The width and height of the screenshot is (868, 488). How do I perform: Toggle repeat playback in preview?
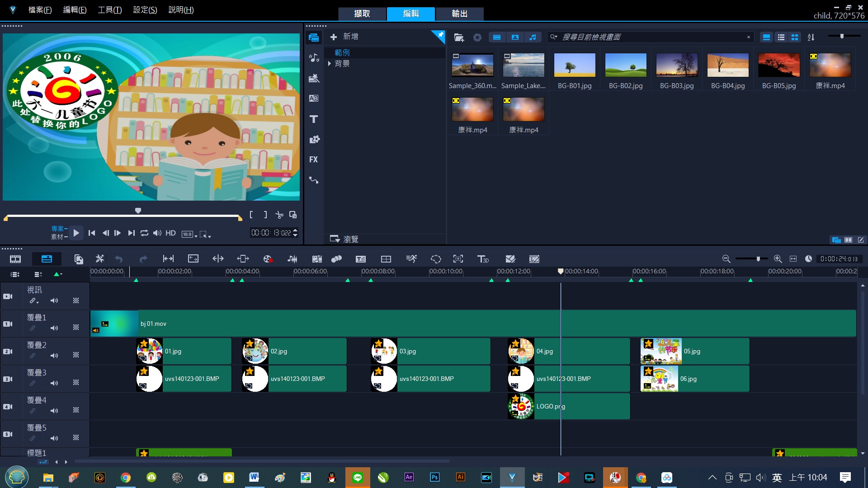tap(144, 233)
